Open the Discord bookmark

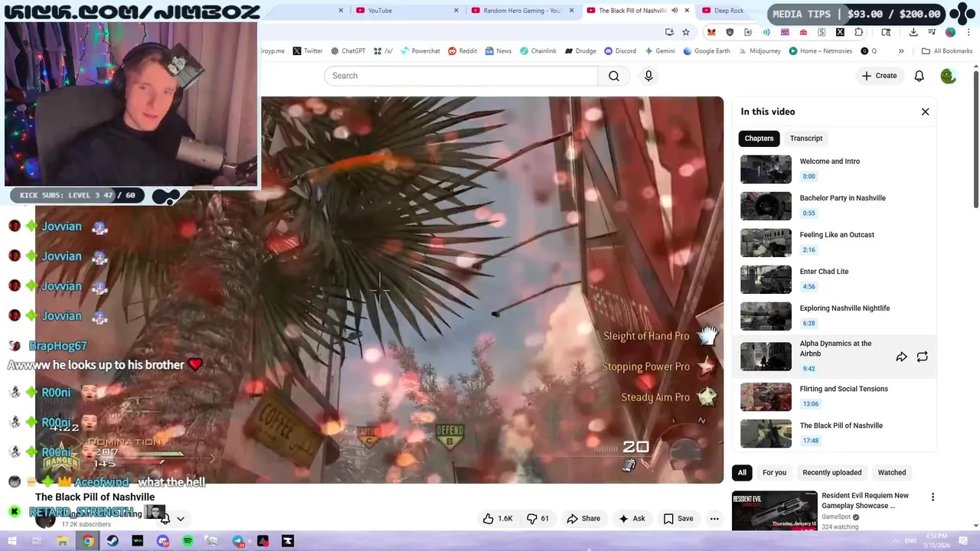point(620,51)
